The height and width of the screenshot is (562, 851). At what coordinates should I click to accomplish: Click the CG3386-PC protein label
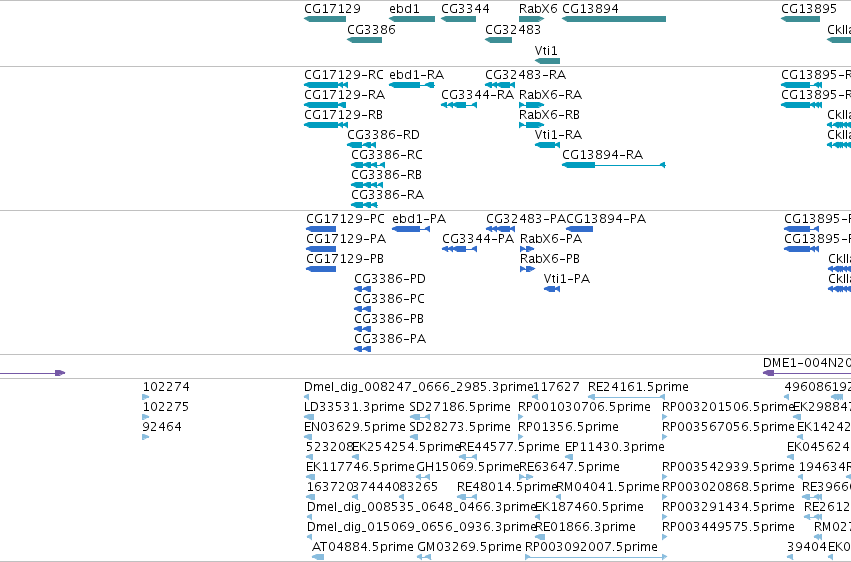389,299
